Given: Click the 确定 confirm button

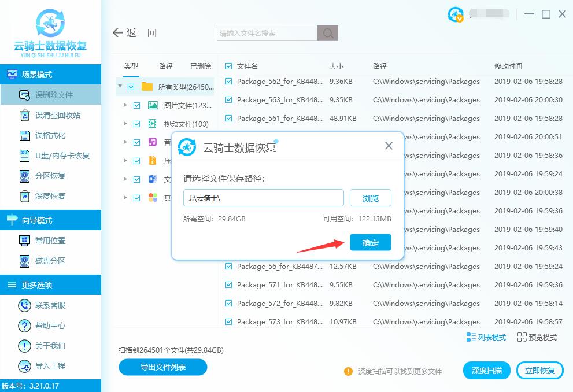Looking at the screenshot, I should click(371, 243).
